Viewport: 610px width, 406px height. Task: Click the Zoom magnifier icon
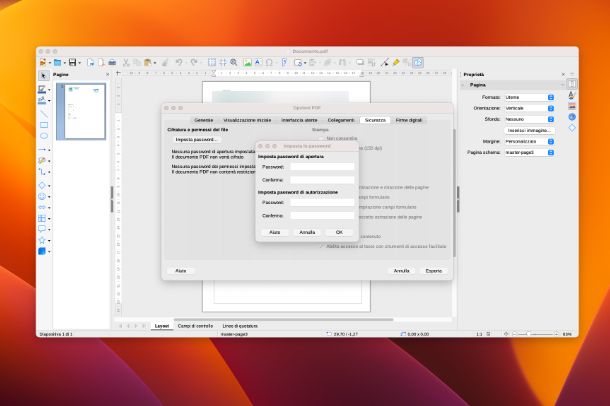[234, 62]
